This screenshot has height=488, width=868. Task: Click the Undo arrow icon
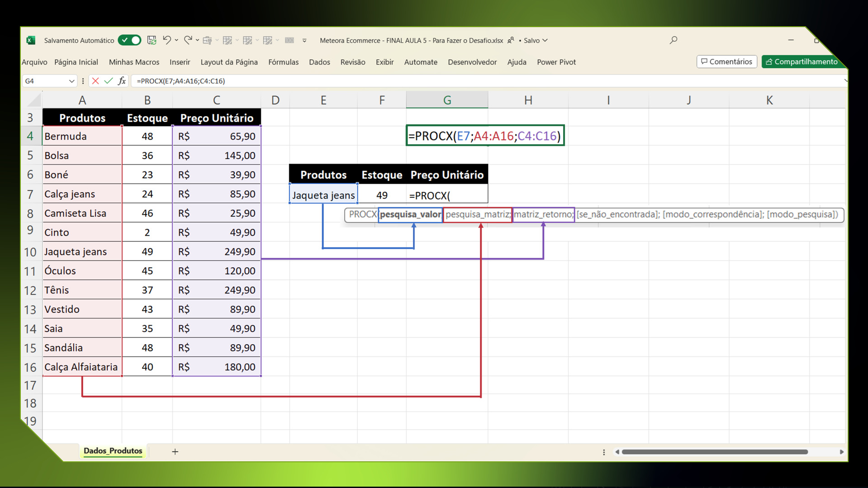coord(166,40)
